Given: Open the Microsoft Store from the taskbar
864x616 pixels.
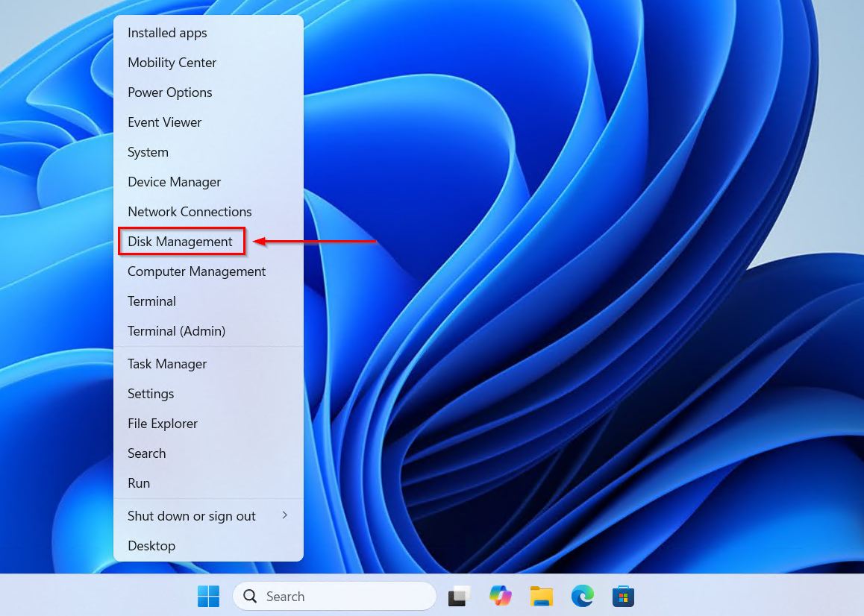Looking at the screenshot, I should (623, 596).
